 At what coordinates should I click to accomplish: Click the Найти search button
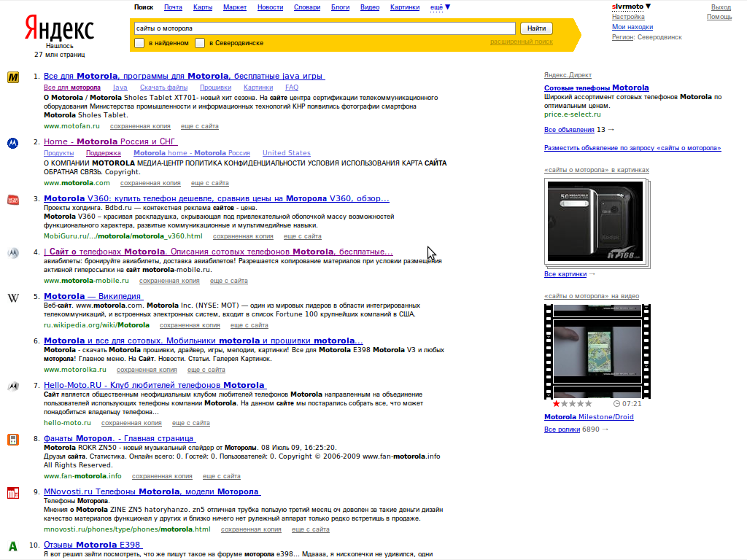point(536,28)
